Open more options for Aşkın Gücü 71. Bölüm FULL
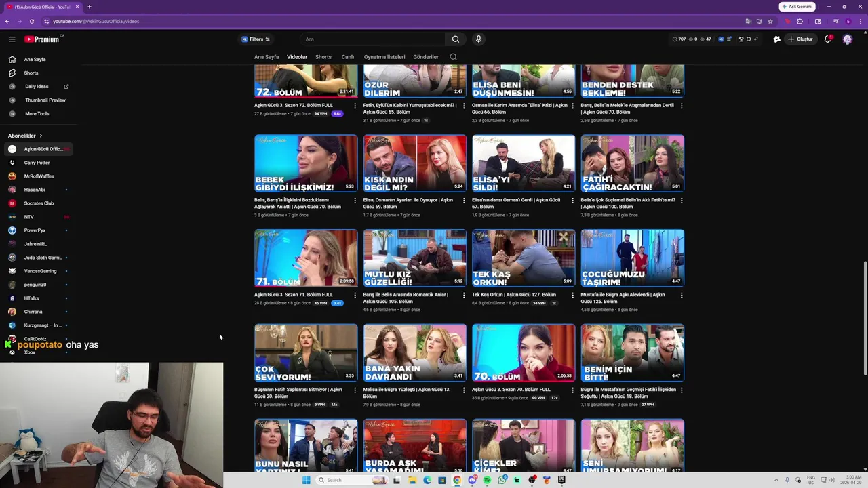Viewport: 868px width, 488px height. click(355, 295)
